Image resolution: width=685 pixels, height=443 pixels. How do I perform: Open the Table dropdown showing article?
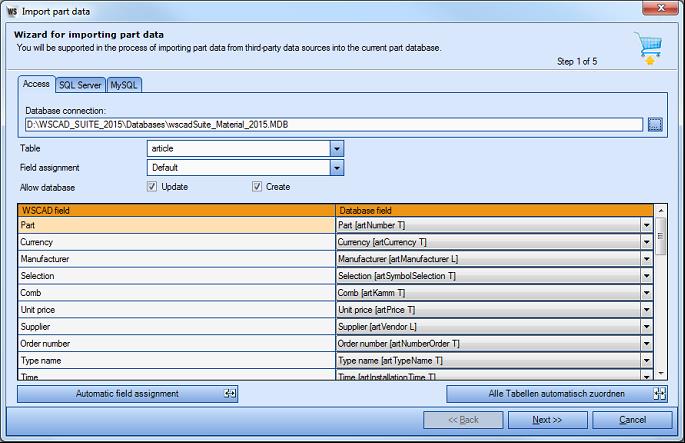pos(337,148)
